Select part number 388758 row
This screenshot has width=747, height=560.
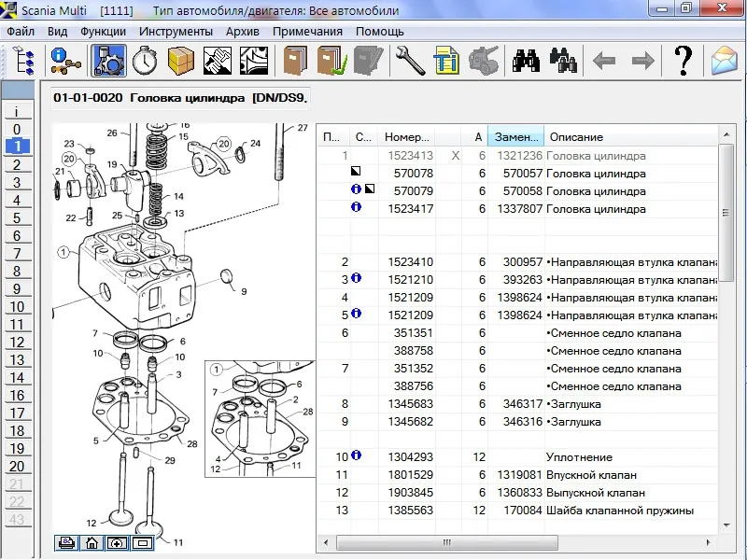[x=517, y=351]
